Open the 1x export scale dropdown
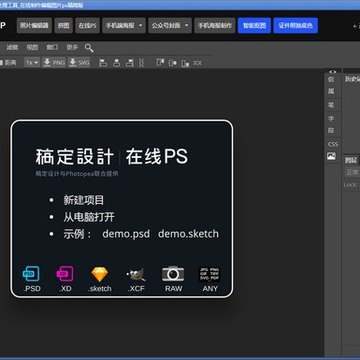Viewport: 360px width, 360px height. pos(32,62)
